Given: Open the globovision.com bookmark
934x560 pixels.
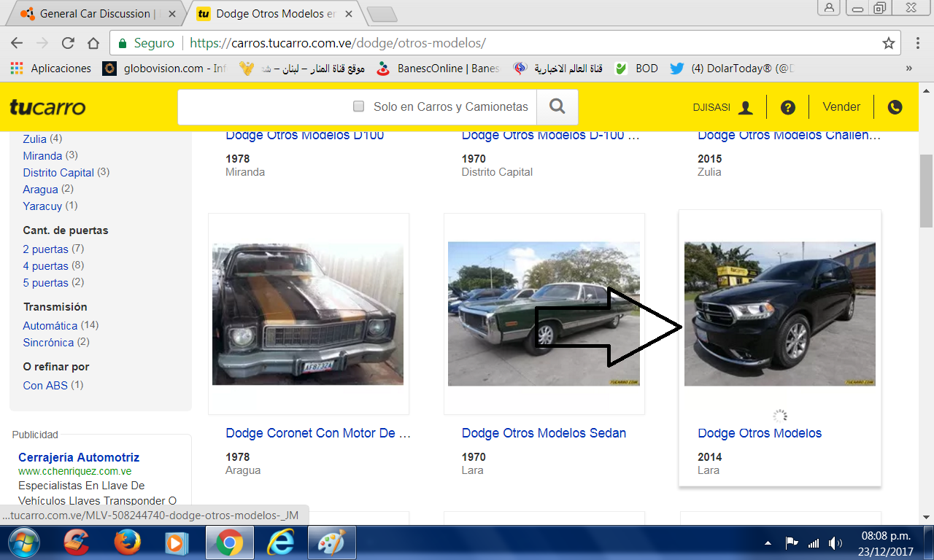Looking at the screenshot, I should tap(165, 69).
